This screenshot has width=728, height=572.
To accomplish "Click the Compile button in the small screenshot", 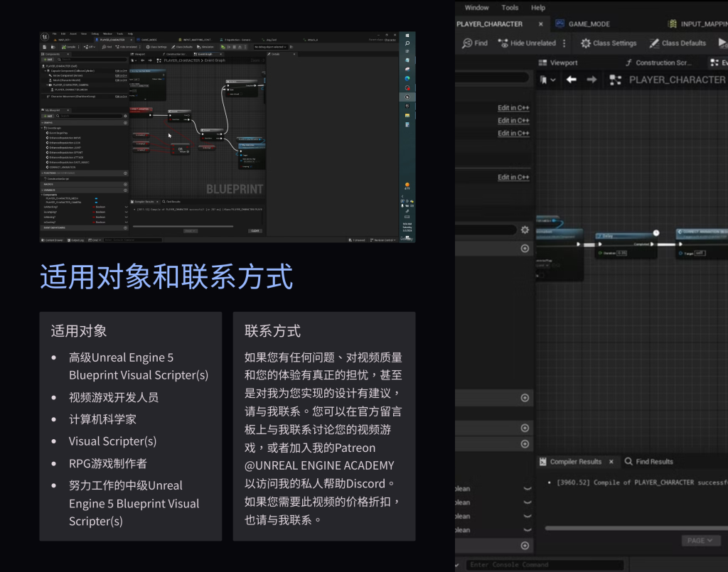I will [69, 47].
